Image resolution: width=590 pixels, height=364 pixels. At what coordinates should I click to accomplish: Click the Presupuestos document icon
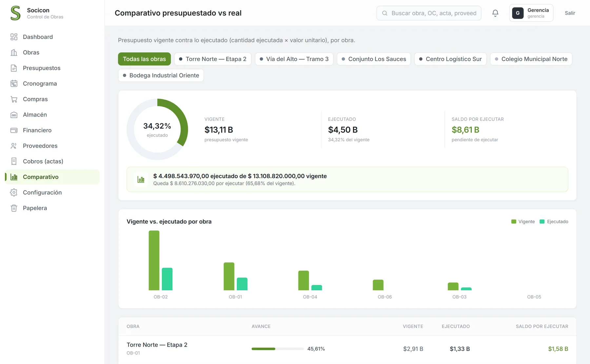pos(14,68)
